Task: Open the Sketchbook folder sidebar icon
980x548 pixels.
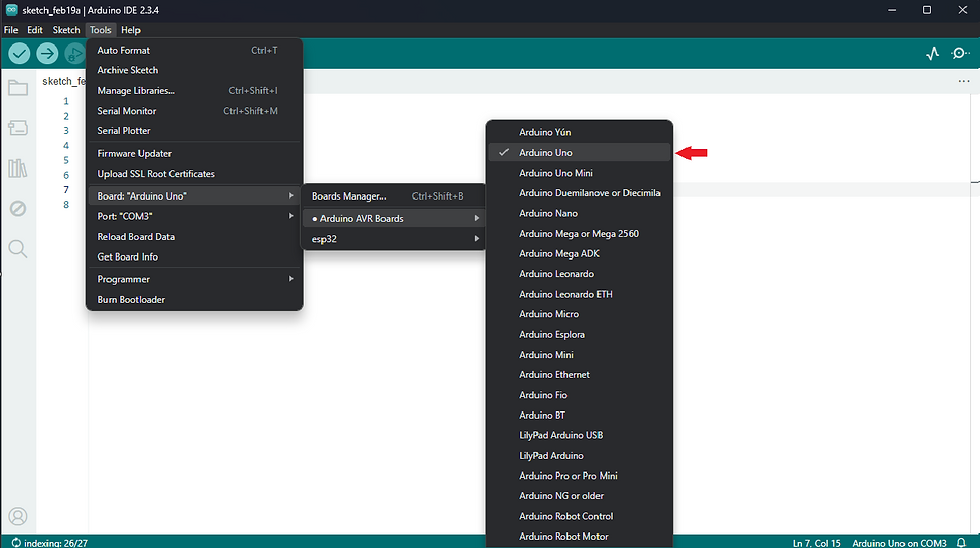Action: (x=18, y=88)
